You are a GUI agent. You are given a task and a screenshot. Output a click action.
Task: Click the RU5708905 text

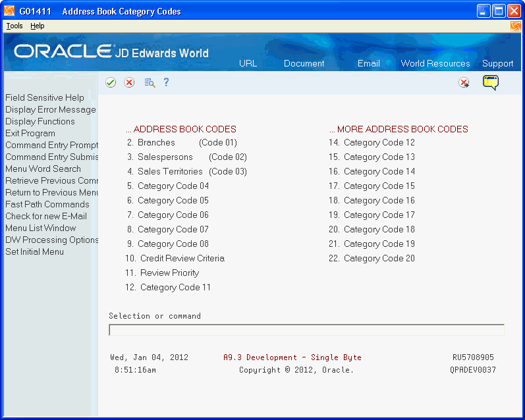click(473, 357)
